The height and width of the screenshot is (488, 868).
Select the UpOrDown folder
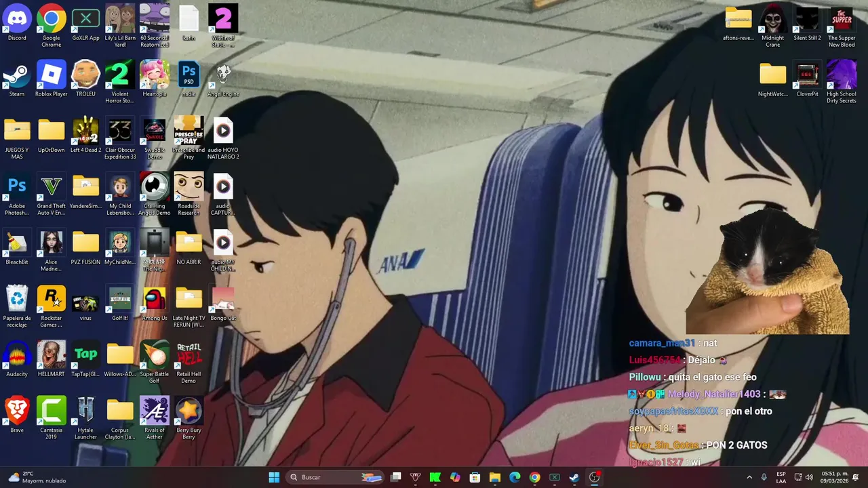(x=52, y=136)
